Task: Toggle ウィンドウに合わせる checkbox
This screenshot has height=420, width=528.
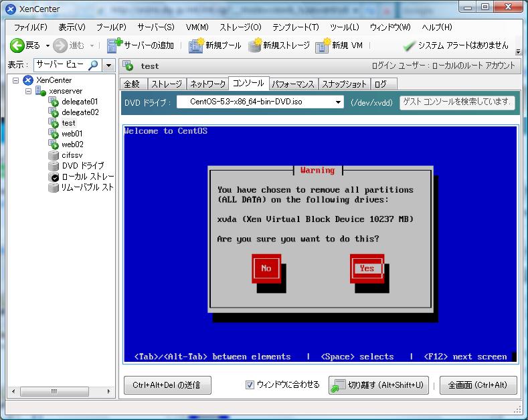Action: click(x=250, y=385)
